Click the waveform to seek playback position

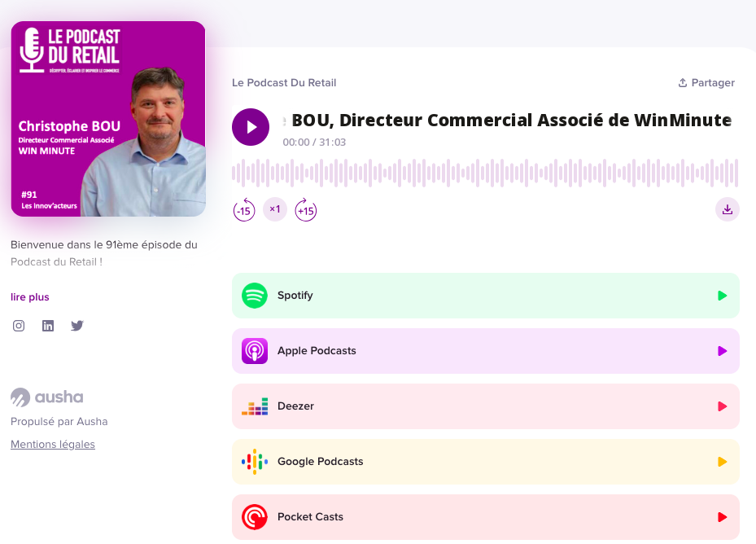[x=484, y=173]
